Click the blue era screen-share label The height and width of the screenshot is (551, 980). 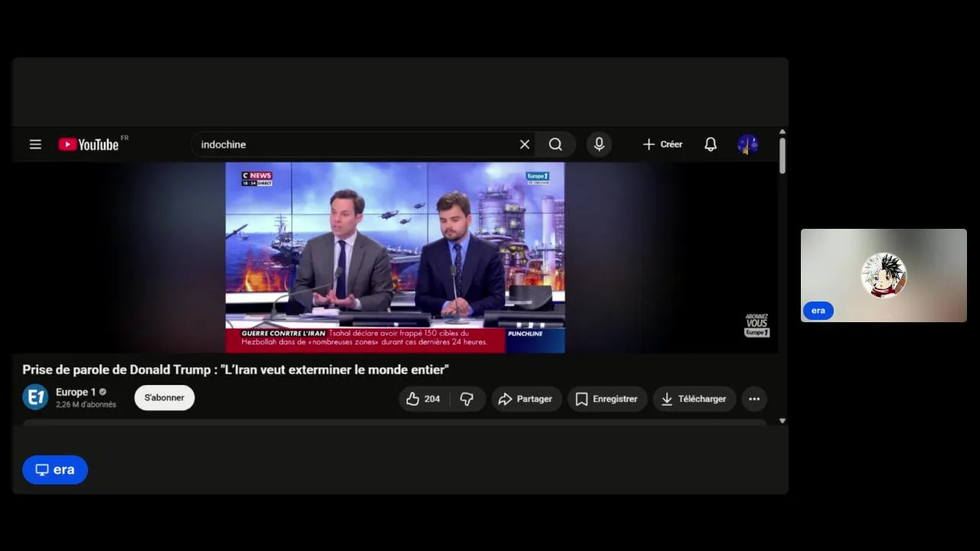click(55, 470)
